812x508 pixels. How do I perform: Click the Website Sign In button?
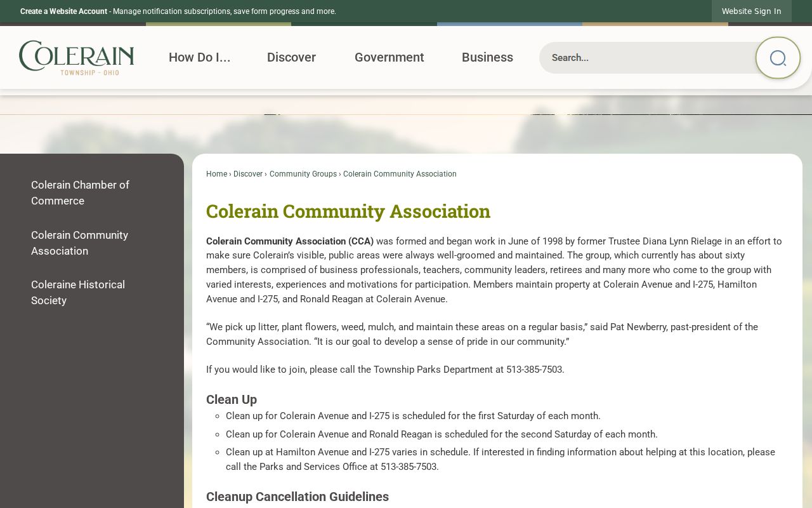(x=751, y=11)
